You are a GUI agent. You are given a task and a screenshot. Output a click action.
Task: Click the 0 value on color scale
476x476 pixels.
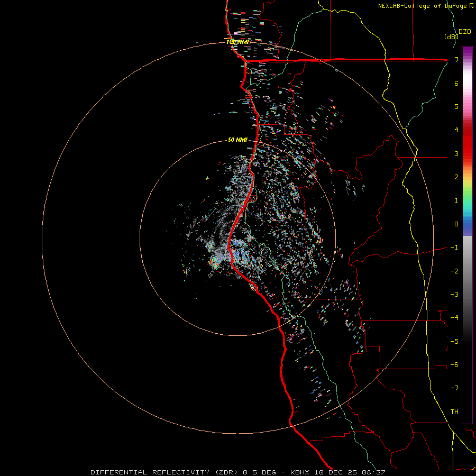click(456, 224)
